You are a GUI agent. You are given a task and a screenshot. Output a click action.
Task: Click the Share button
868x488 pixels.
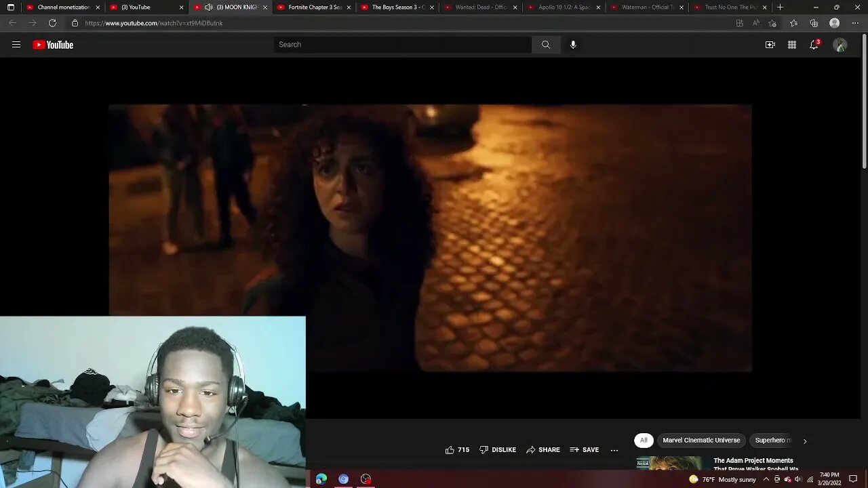tap(543, 450)
